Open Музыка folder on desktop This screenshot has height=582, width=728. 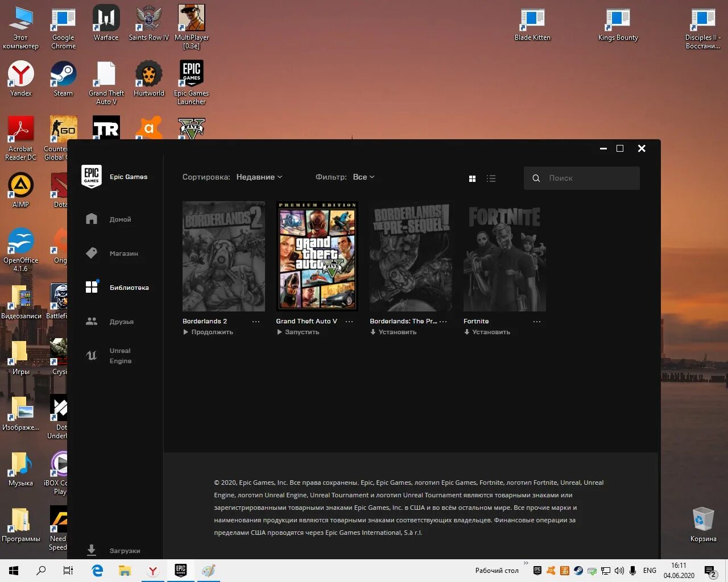[21, 468]
